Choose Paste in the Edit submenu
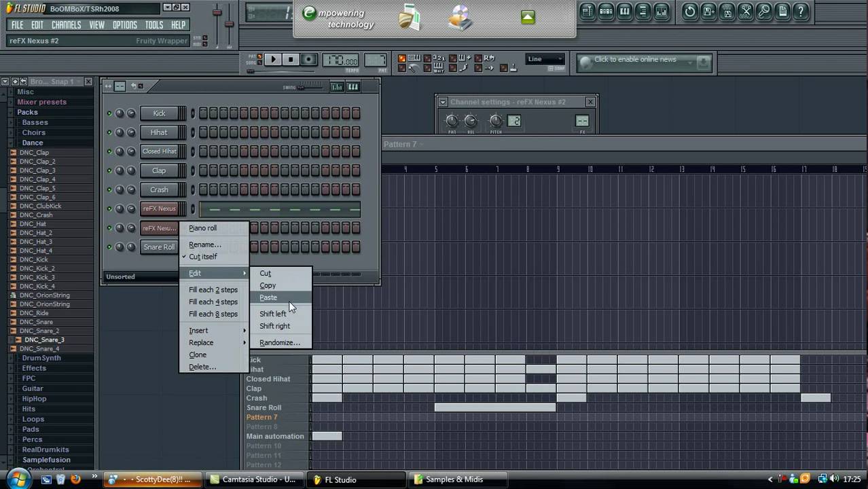The width and height of the screenshot is (868, 489). [x=280, y=298]
